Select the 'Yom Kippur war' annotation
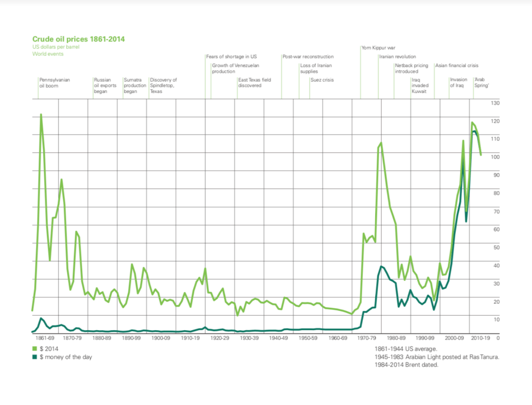Image resolution: width=532 pixels, height=405 pixels. [378, 48]
